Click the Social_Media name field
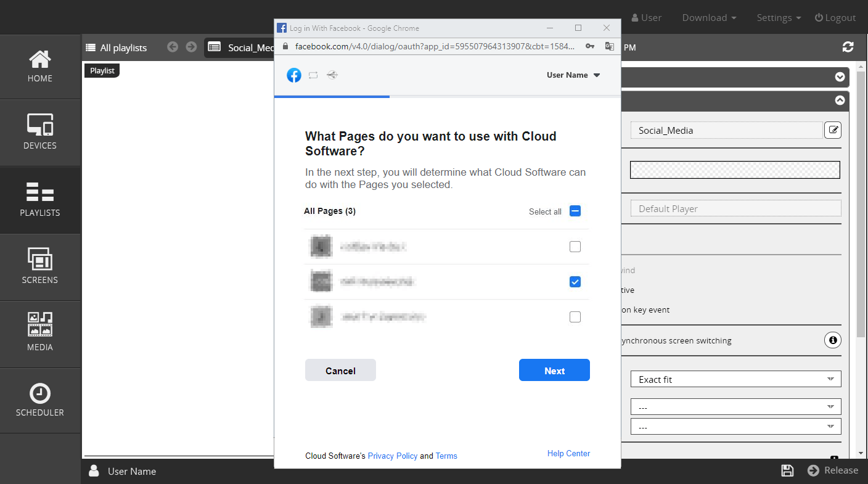Viewport: 868px width, 484px height. [x=727, y=130]
